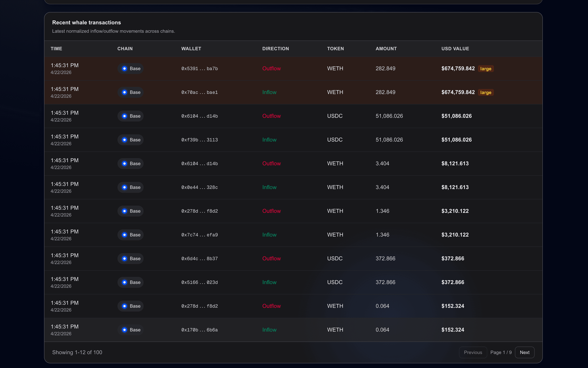
Task: Click Base chain icon in 0x170b...6b6a row
Action: [124, 329]
